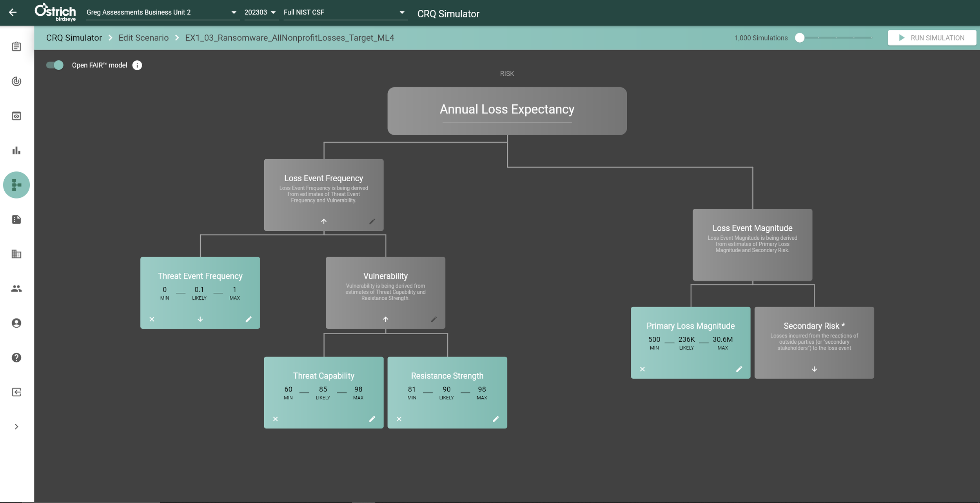
Task: Toggle the Open FAIR model switch
Action: point(55,65)
